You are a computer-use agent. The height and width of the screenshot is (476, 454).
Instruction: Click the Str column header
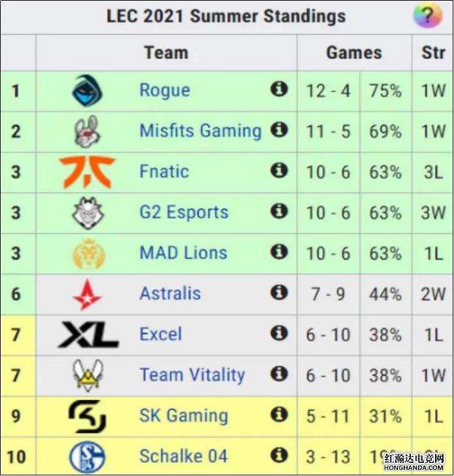click(x=433, y=53)
